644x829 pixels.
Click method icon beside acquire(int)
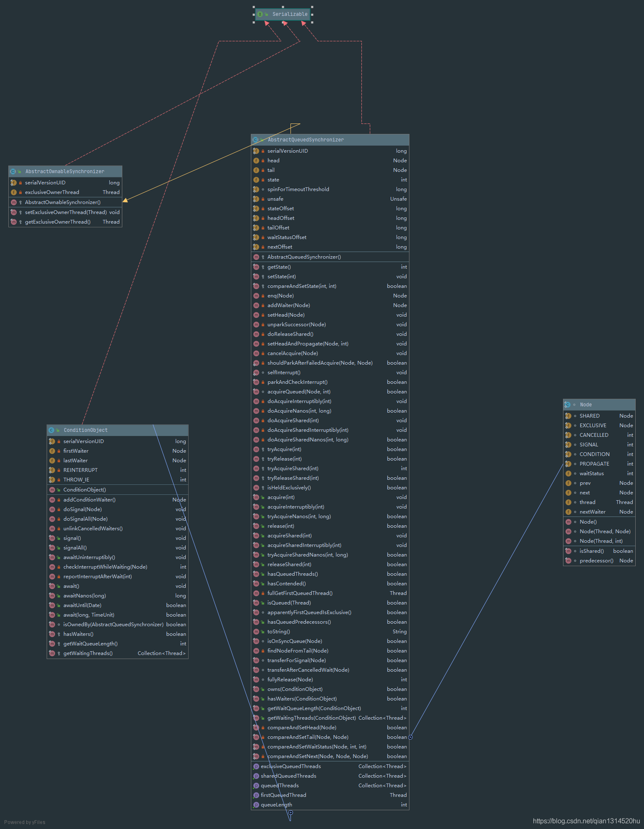(x=256, y=497)
